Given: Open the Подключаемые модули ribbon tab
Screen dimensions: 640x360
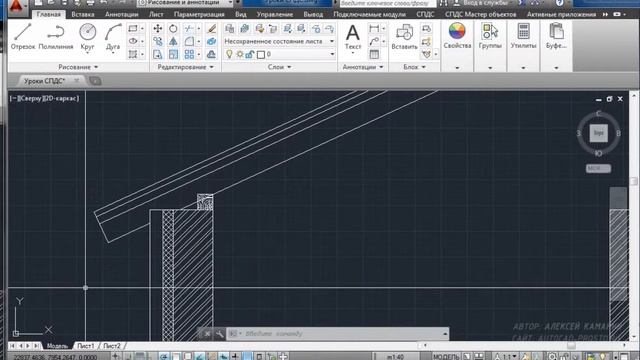Looking at the screenshot, I should coord(369,14).
